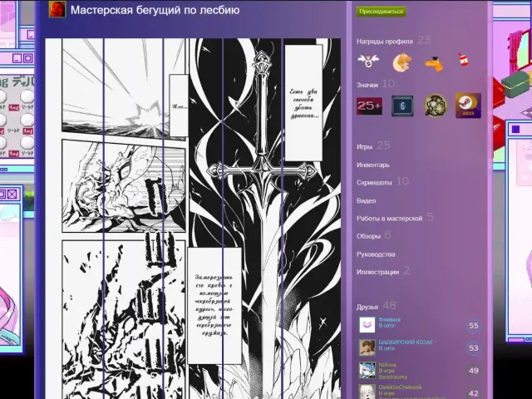Open the 25+ games badge
The width and height of the screenshot is (532, 399).
pos(369,106)
